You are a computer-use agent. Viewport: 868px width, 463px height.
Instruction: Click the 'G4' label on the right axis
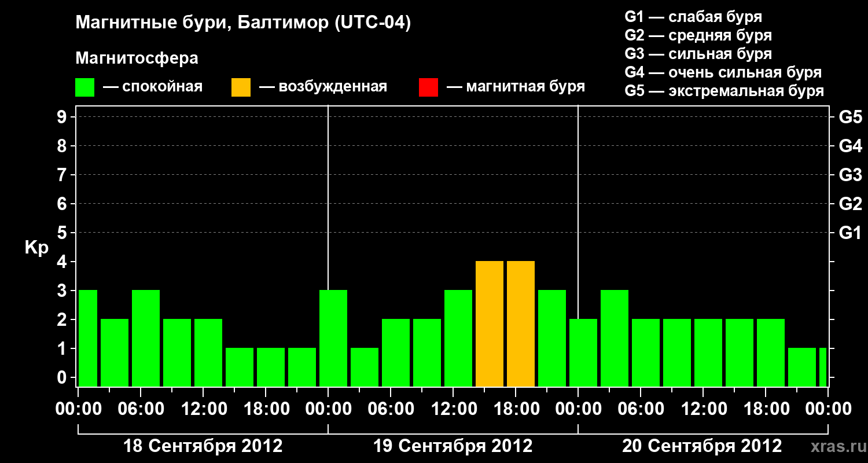(x=851, y=146)
